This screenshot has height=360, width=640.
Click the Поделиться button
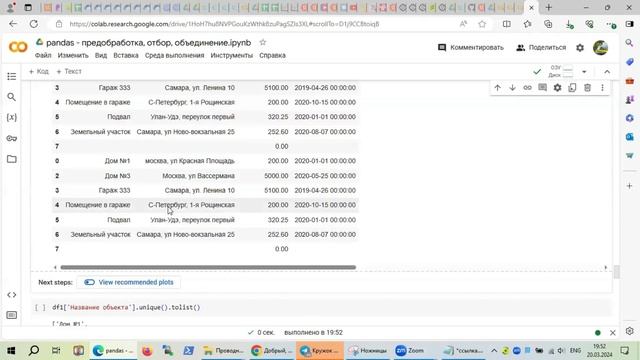tap(541, 48)
